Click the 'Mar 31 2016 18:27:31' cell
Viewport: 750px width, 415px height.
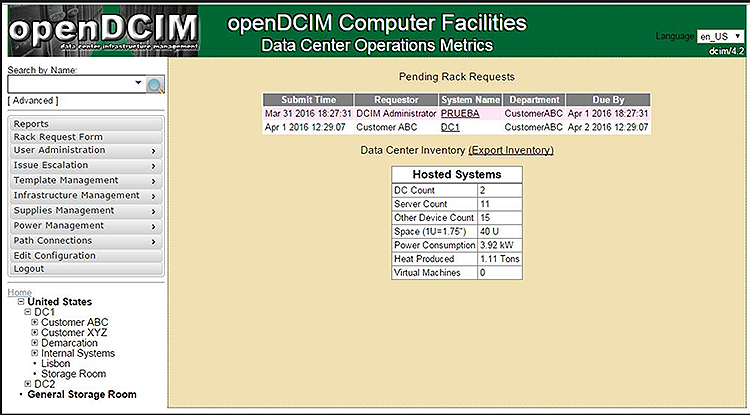tap(308, 114)
